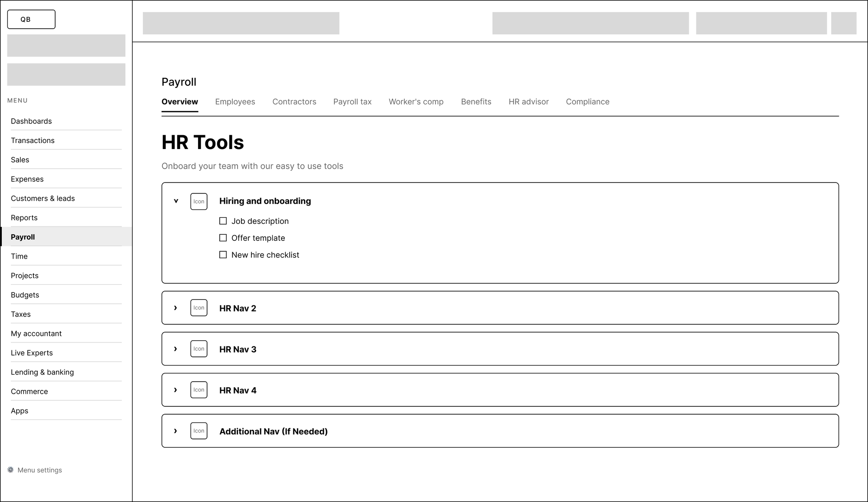Image resolution: width=868 pixels, height=502 pixels.
Task: Click the Icon box beside Hiring and onboarding
Action: 198,201
